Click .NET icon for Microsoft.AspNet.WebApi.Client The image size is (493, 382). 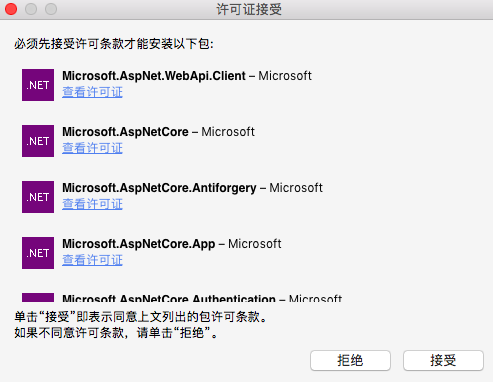point(38,85)
